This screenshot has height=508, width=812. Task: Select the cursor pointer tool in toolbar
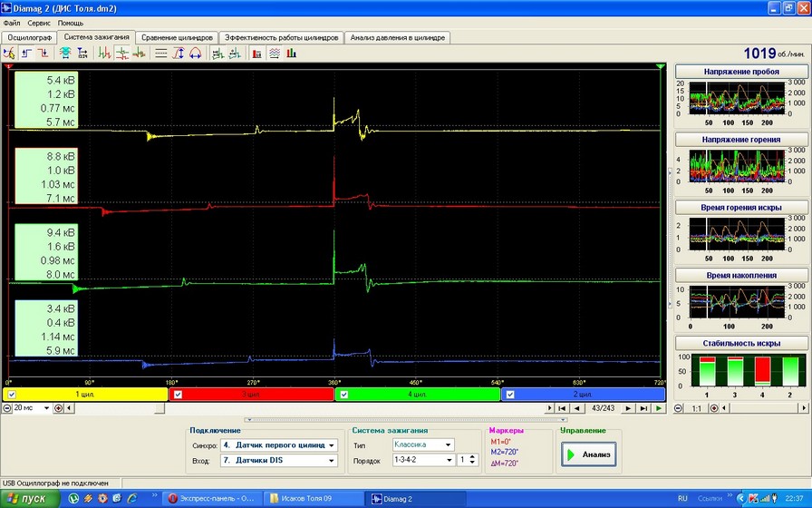coord(9,53)
